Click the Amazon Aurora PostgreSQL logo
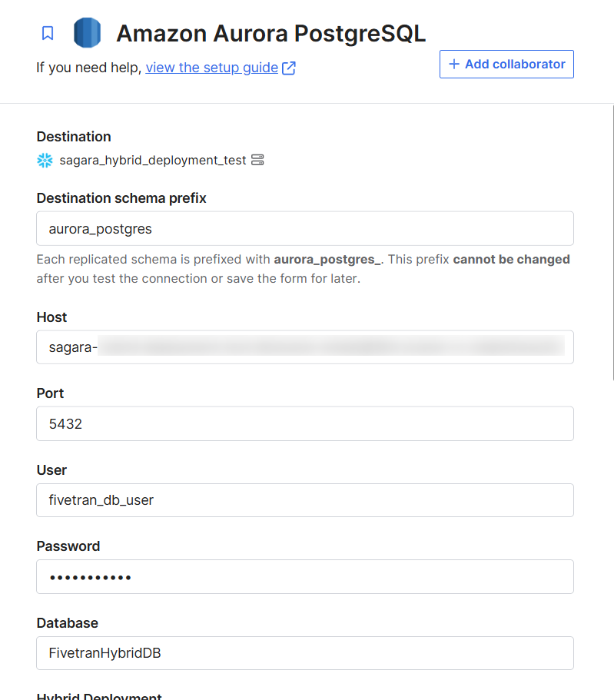This screenshot has height=700, width=614. point(87,32)
